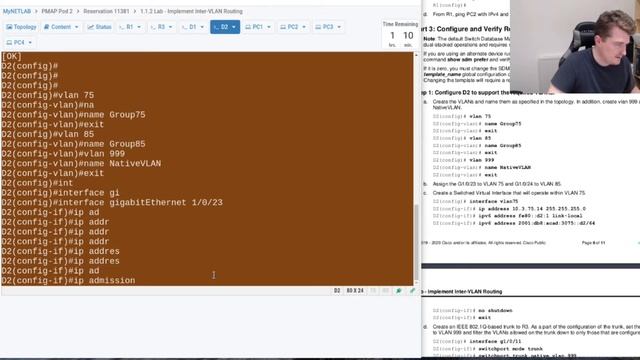This screenshot has width=640, height=360.
Task: Click the 'D2(config)#int' terminal line
Action: point(37,183)
